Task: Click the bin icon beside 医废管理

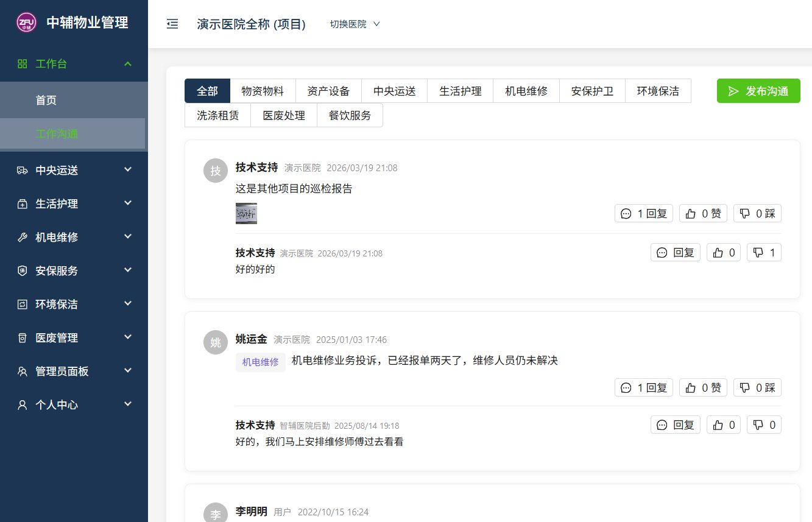Action: click(x=23, y=338)
